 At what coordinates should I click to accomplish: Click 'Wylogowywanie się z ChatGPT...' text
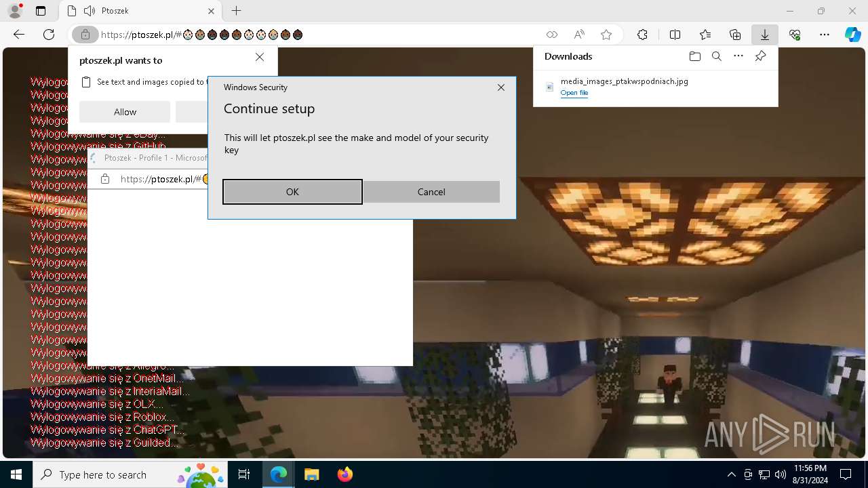[x=108, y=430]
